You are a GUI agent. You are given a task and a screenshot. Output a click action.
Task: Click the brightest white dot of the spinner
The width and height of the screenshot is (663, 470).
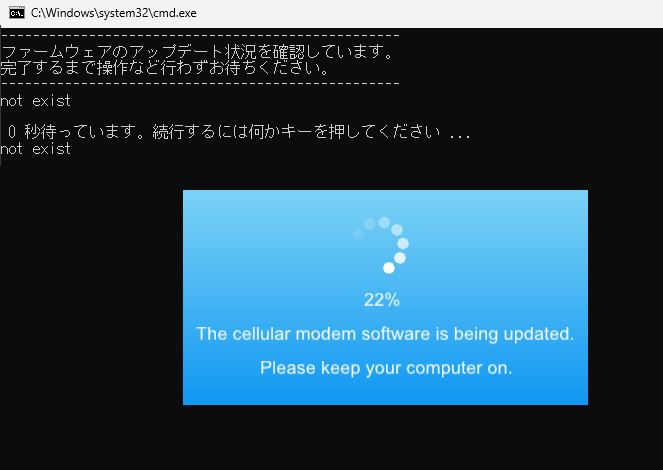[x=389, y=268]
